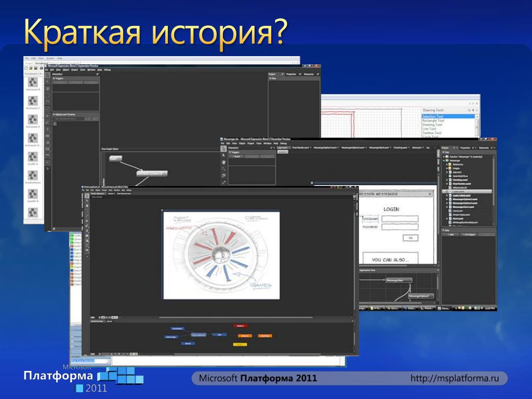532x399 pixels.
Task: Pick the Pan tool in the front sketch window
Action: pyautogui.click(x=87, y=206)
